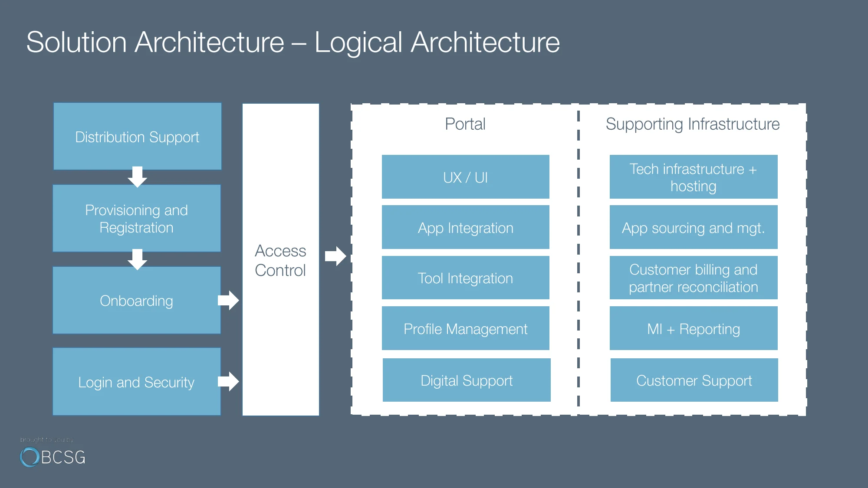Screen dimensions: 868x488
Task: Click arrow below Provisioning and Registration box
Action: (137, 259)
